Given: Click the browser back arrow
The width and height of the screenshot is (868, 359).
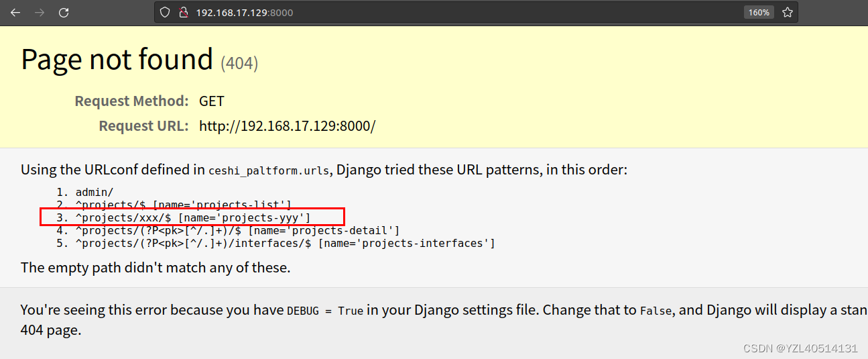Looking at the screenshot, I should point(15,12).
